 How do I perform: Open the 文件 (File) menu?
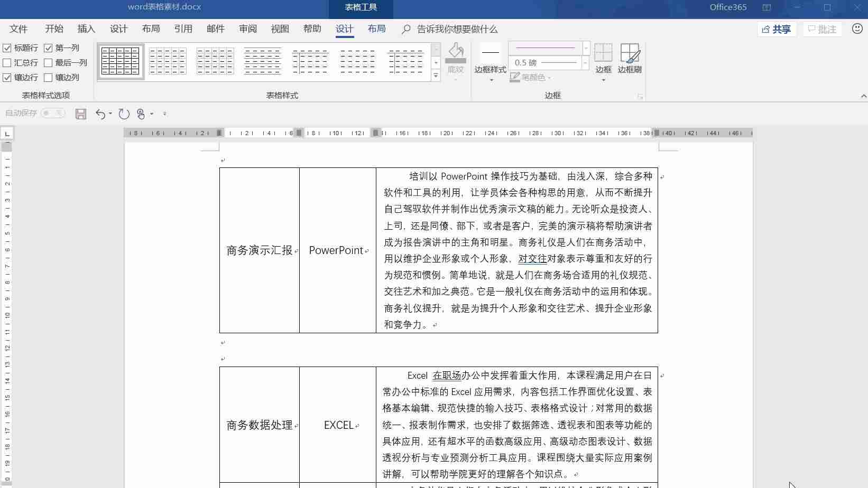[19, 29]
